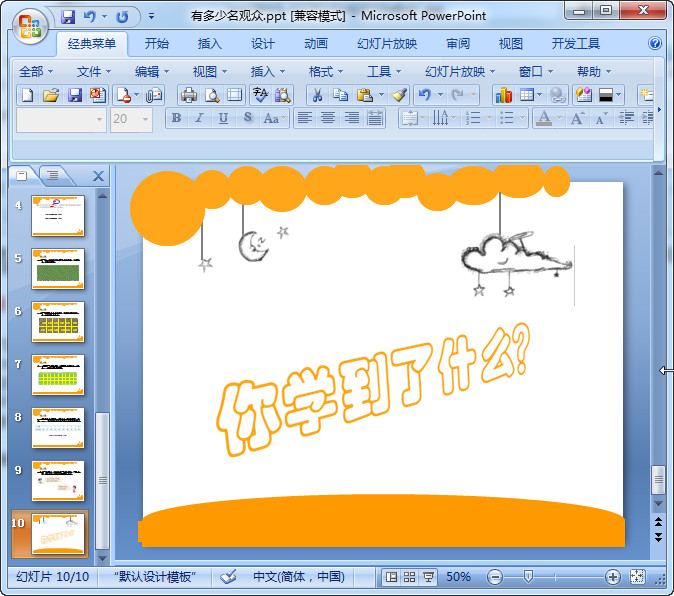Expand the 全部 menu

tap(36, 71)
